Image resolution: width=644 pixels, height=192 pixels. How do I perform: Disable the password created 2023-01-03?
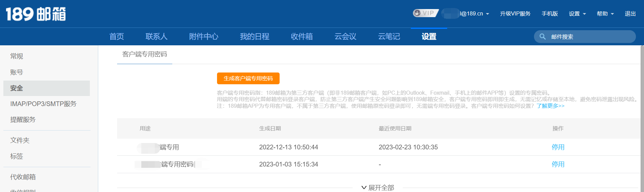[558, 164]
